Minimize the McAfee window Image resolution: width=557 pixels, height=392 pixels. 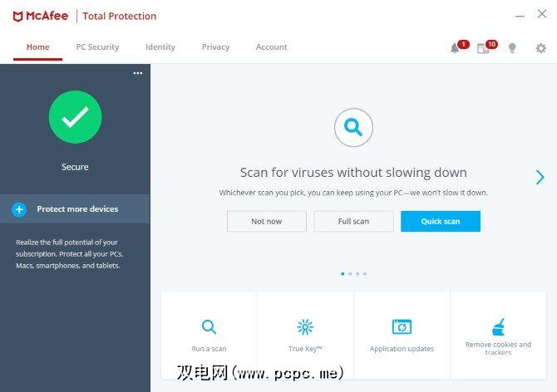[x=520, y=16]
